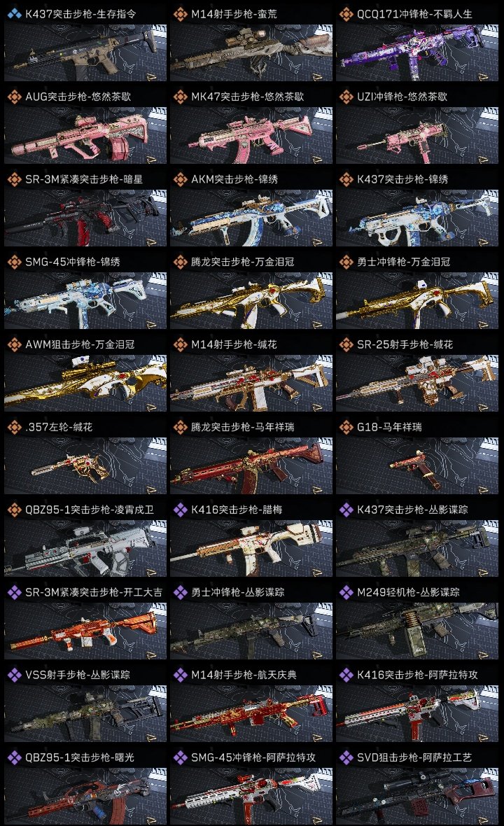504x826 pixels.
Task: Select the M249轻机枪-丛影谍踪 weapon preview
Action: click(417, 631)
